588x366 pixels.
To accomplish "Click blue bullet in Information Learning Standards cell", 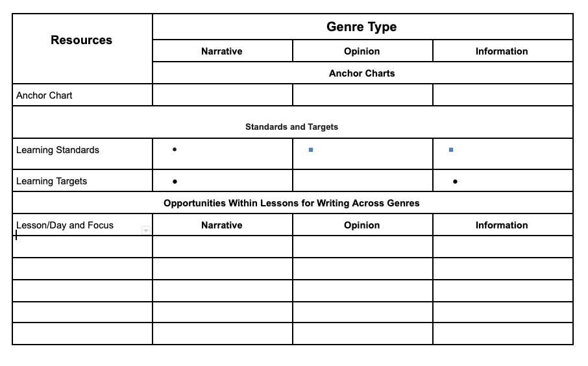I will click(451, 150).
